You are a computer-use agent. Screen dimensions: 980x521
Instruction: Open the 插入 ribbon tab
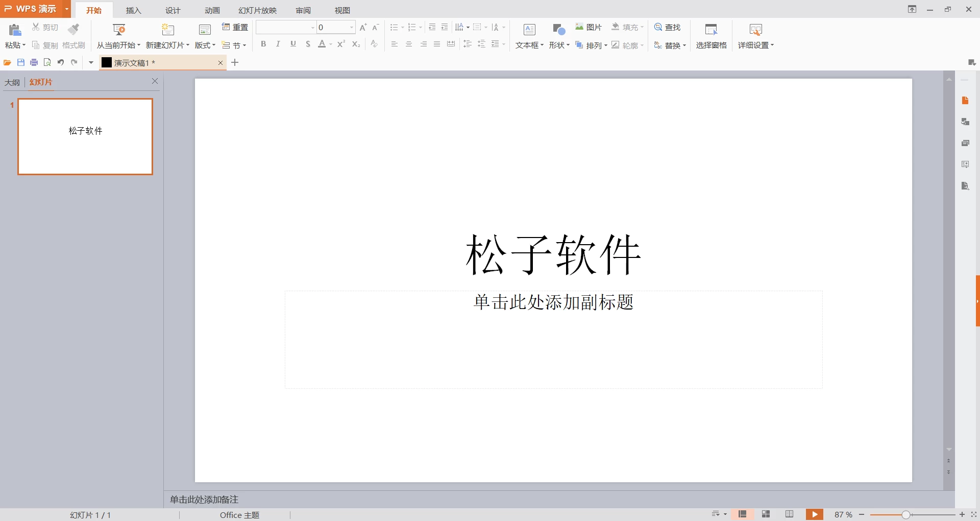[x=133, y=10]
